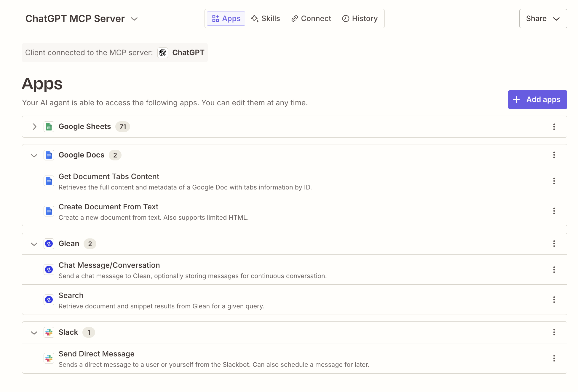578x392 pixels.
Task: Switch to the History tab
Action: [360, 19]
